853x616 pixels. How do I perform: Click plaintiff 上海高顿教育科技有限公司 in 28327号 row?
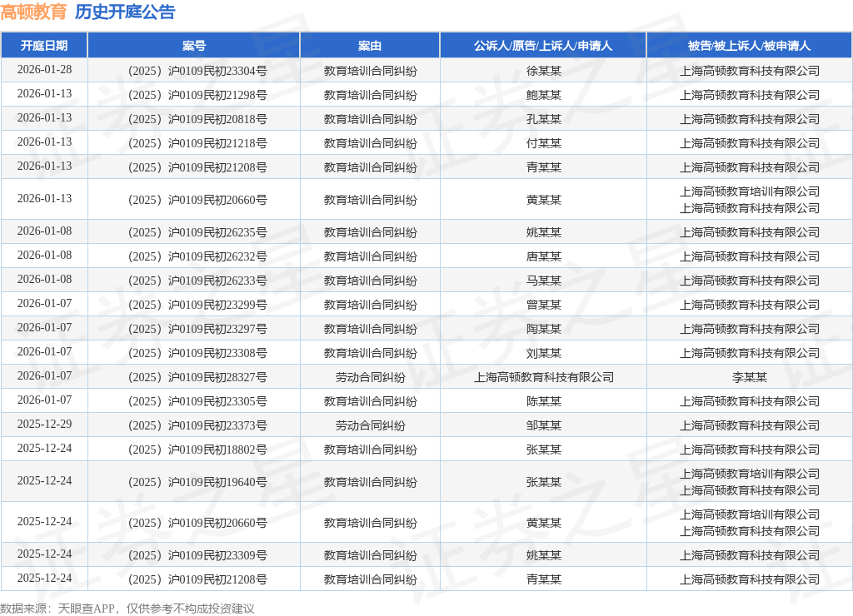click(543, 377)
